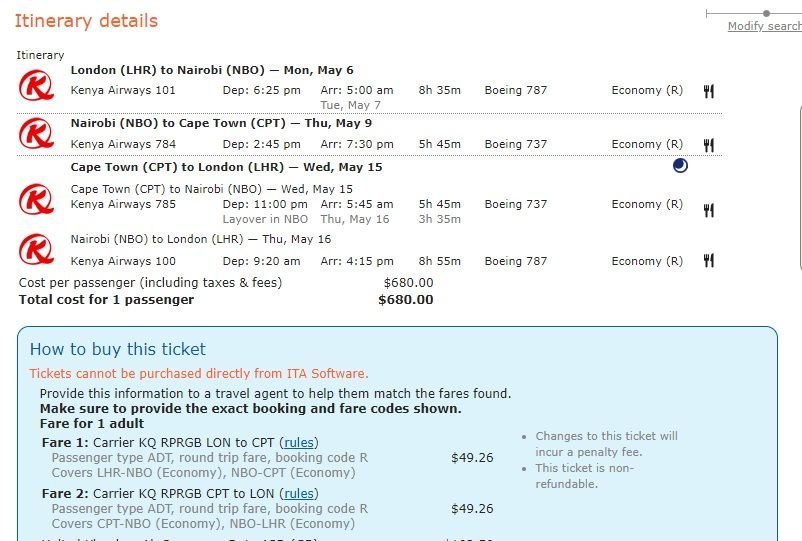
Task: Click Kenya Airways logo for flight 785
Action: (36, 199)
